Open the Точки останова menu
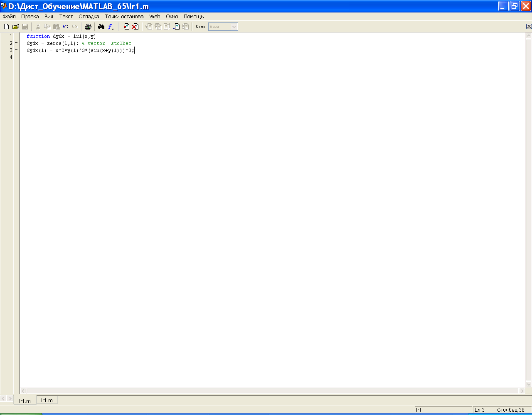The height and width of the screenshot is (415, 532). pos(124,17)
